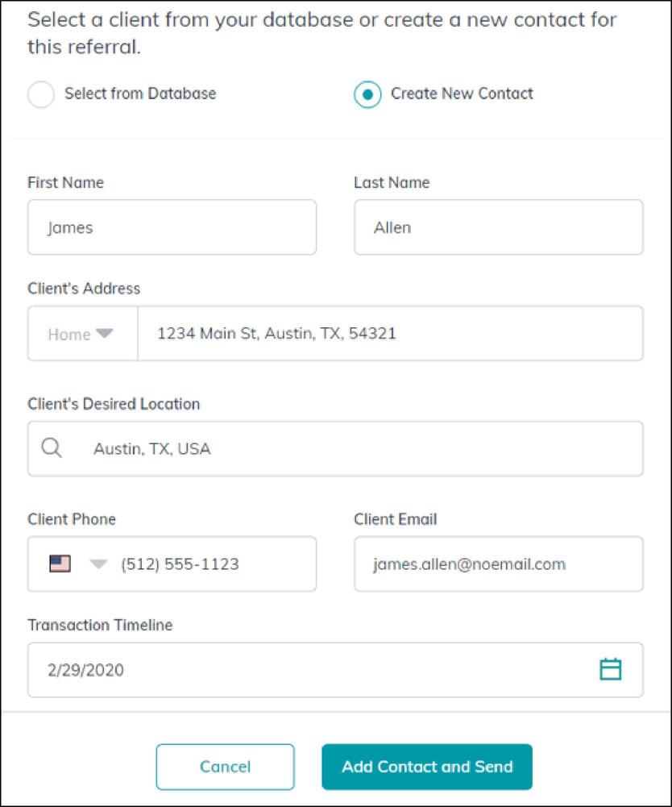This screenshot has height=807, width=672.
Task: Click into the Last Name field containing Allen
Action: (x=498, y=227)
